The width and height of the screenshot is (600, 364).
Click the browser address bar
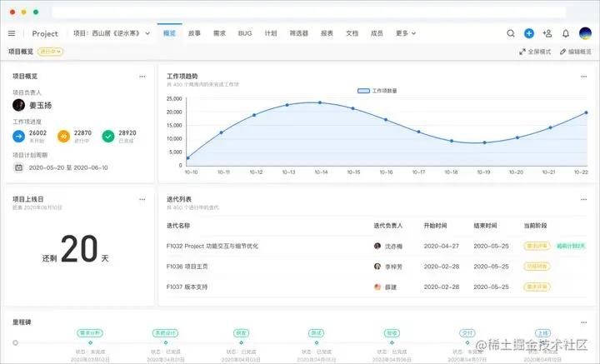point(309,12)
